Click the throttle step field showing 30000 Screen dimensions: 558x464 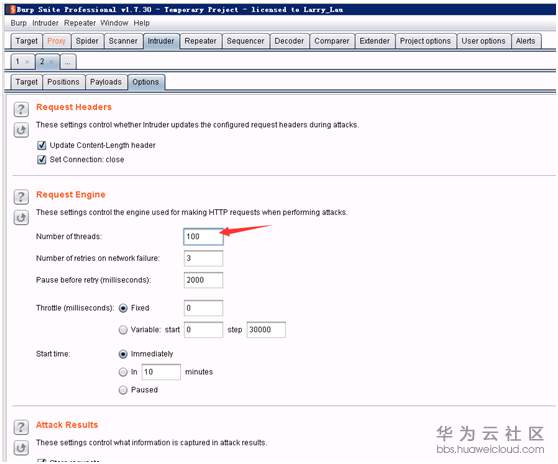click(266, 330)
